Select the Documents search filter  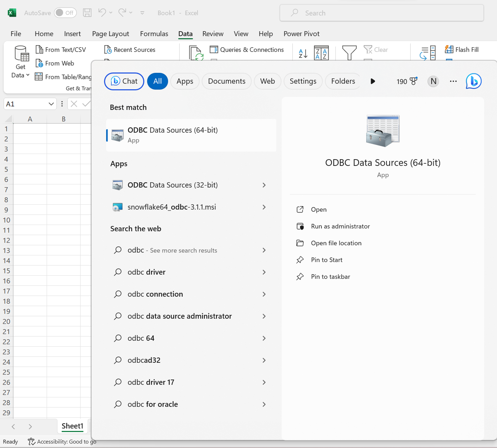pyautogui.click(x=227, y=81)
